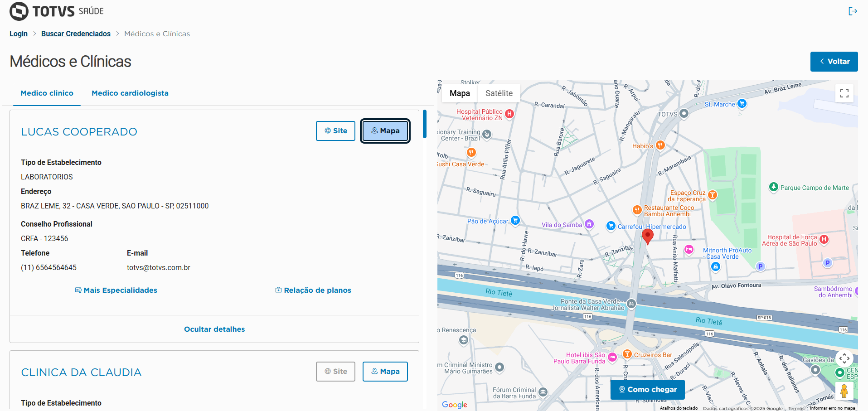The image size is (868, 411).
Task: Click the Mitnorth ProAuto marker
Action: tap(716, 267)
